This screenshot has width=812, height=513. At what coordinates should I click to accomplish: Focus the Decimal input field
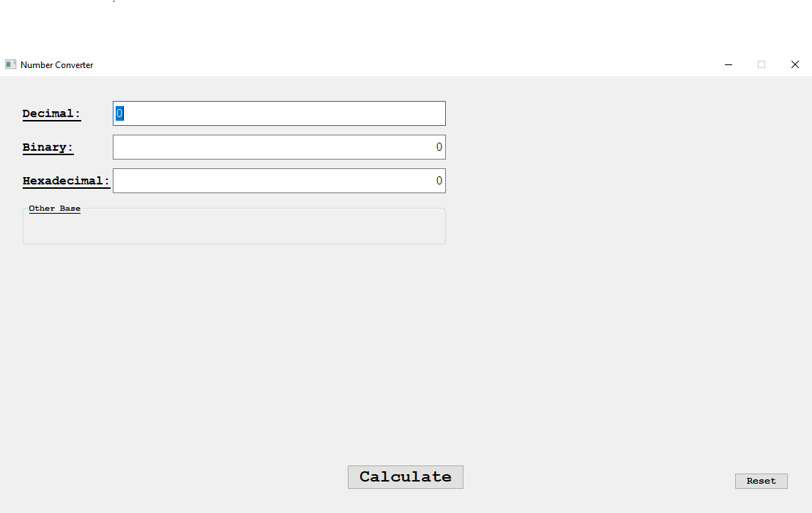coord(279,113)
